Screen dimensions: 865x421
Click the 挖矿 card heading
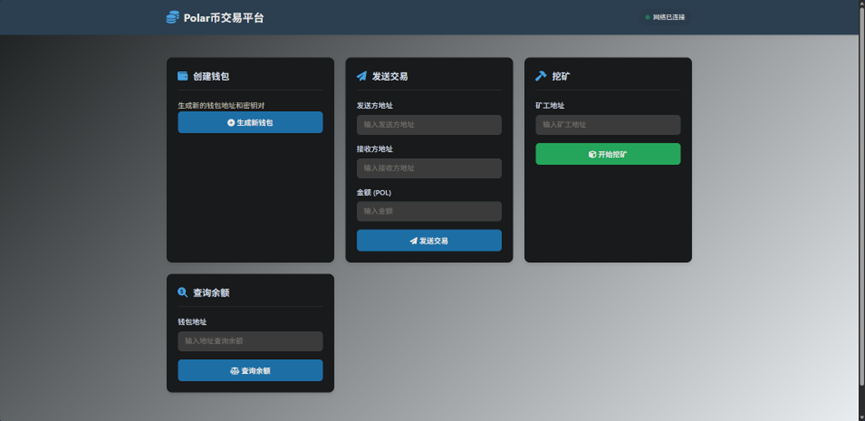pyautogui.click(x=561, y=76)
